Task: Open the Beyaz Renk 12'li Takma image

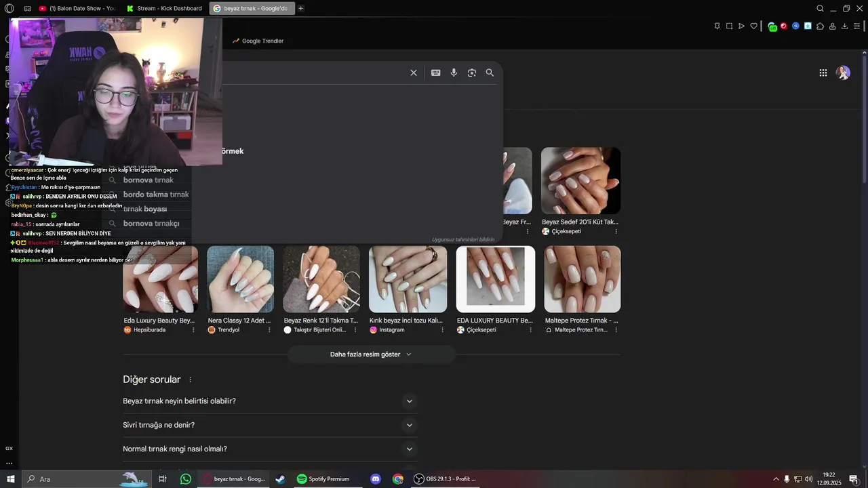Action: coord(321,279)
